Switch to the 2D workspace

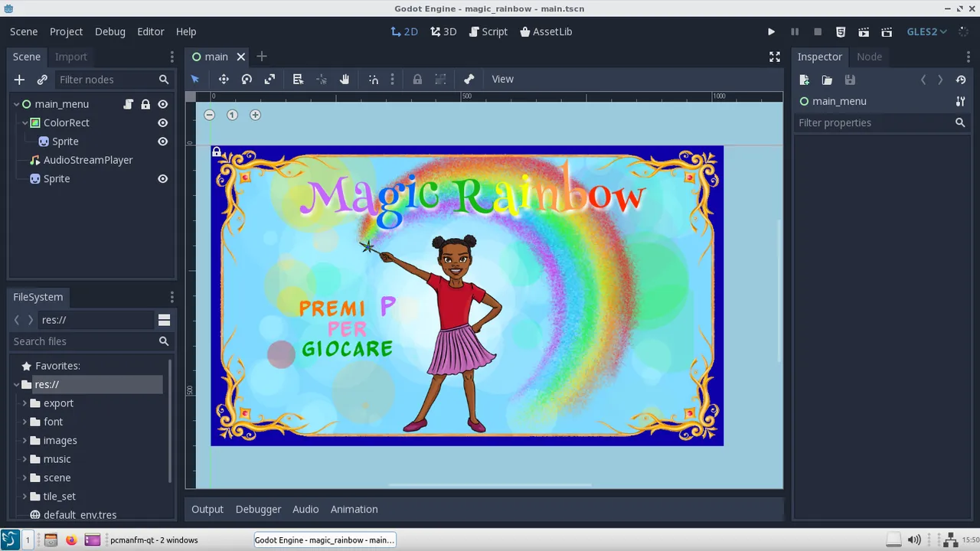(x=404, y=31)
